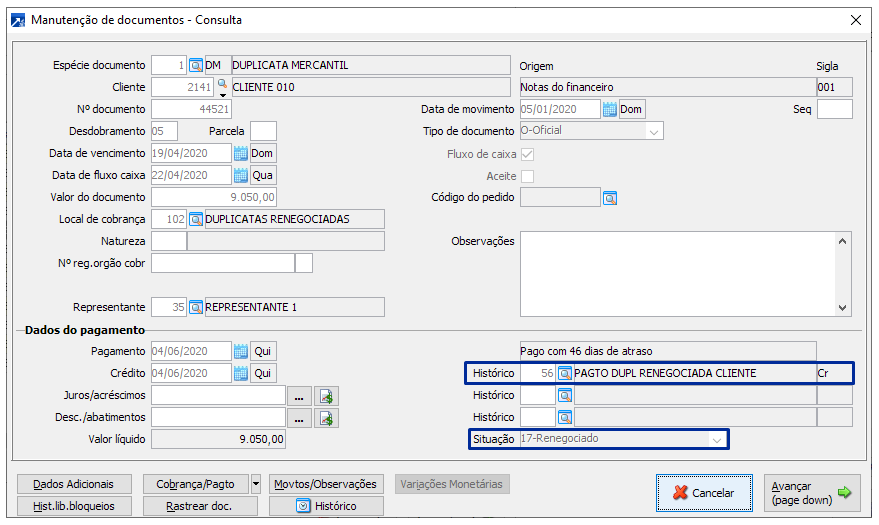The width and height of the screenshot is (879, 525).
Task: Toggle the Fluxo de caixa checkbox
Action: [527, 154]
